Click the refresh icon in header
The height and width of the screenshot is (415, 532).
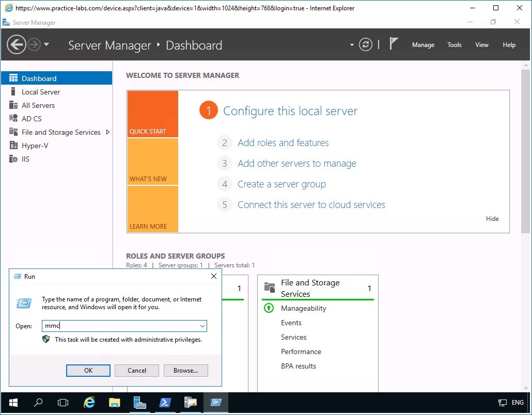[x=365, y=44]
